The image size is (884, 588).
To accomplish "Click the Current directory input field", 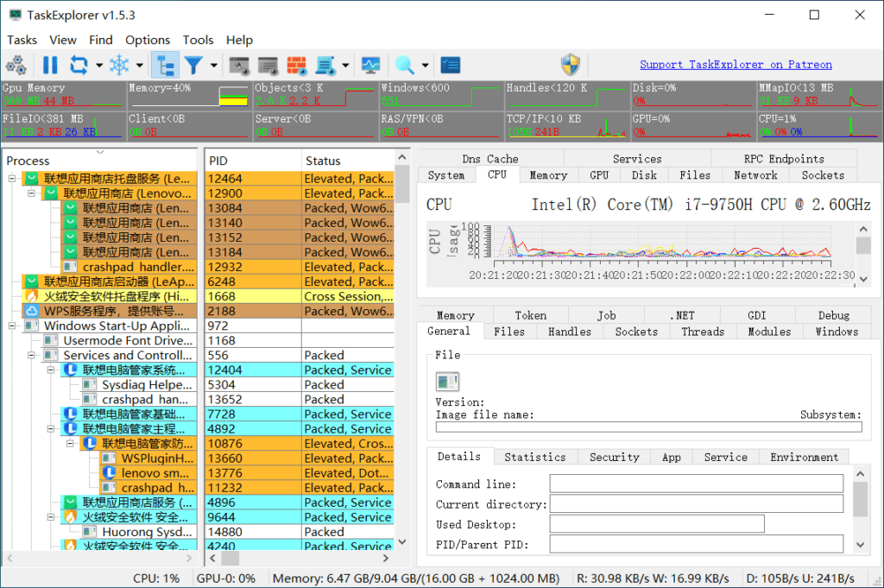I will coord(697,504).
